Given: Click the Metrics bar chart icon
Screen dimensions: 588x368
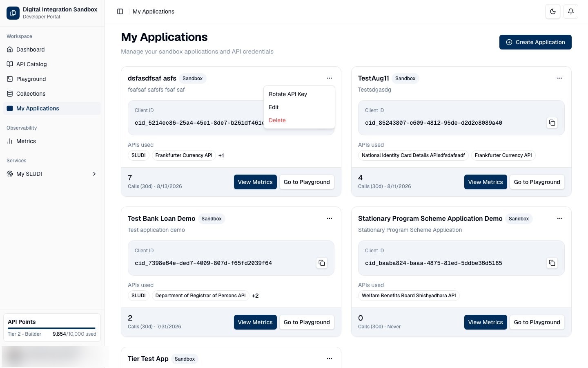Looking at the screenshot, I should [x=10, y=141].
